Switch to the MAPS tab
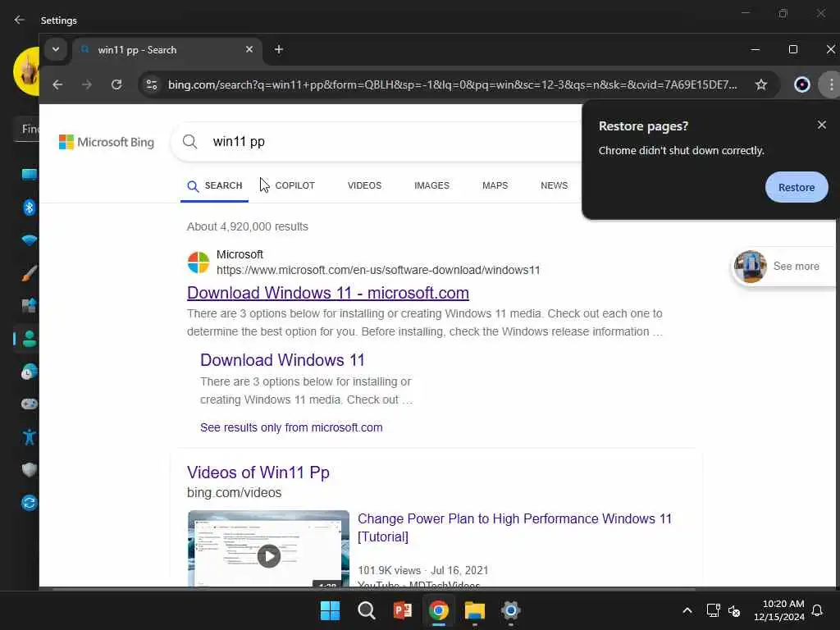This screenshot has width=840, height=630. tap(495, 186)
